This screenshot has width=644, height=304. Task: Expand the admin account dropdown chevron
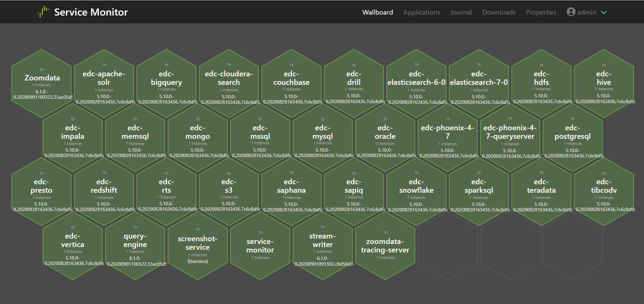(x=604, y=13)
